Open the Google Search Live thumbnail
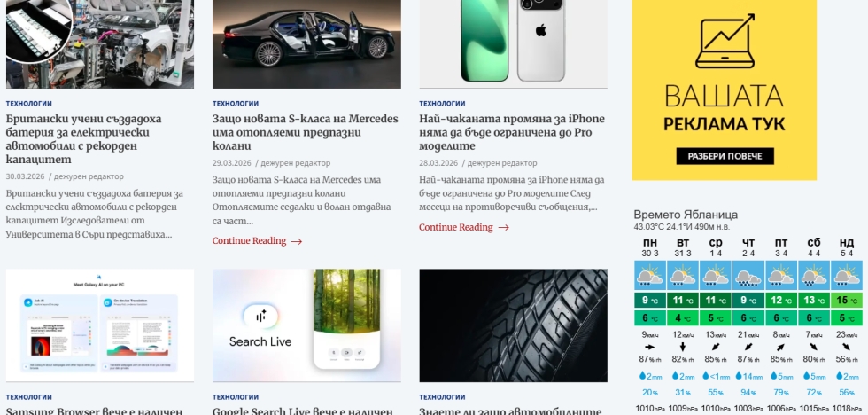This screenshot has height=415, width=868. tap(306, 325)
